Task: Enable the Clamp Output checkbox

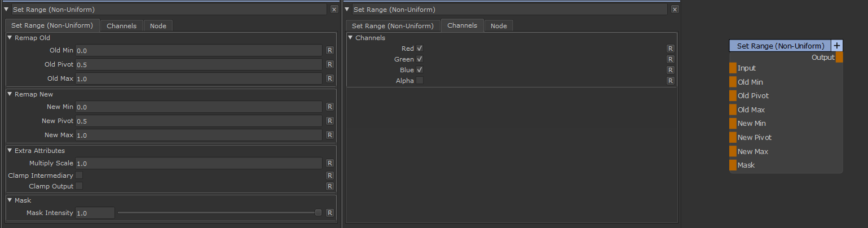Action: [80, 186]
